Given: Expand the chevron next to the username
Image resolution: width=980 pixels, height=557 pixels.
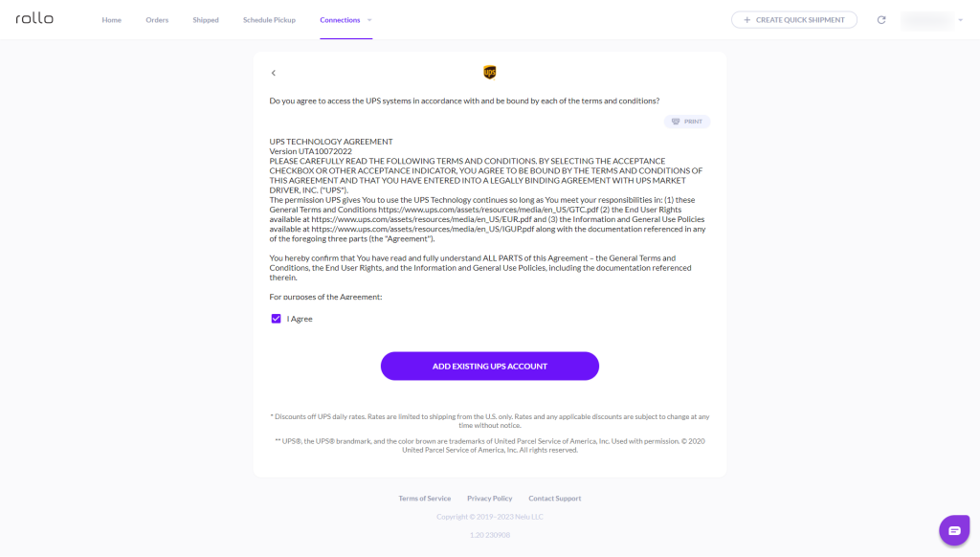Looking at the screenshot, I should point(960,19).
